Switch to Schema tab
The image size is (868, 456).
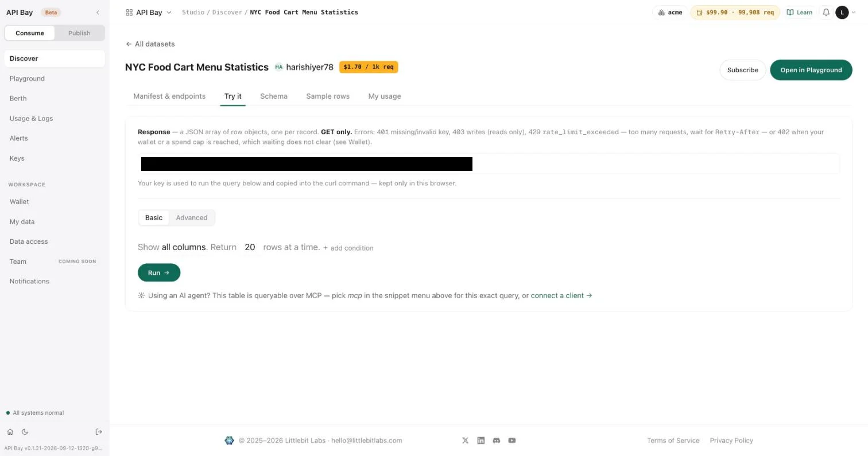pos(274,96)
